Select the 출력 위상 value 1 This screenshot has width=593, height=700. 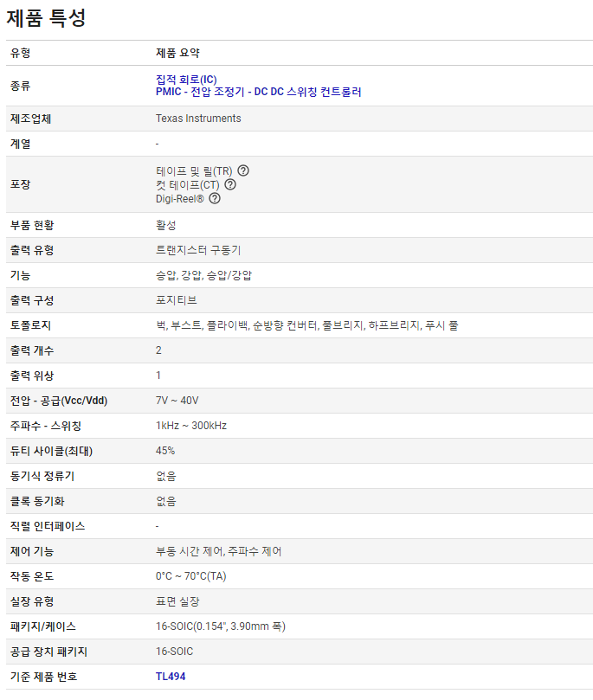click(x=158, y=376)
